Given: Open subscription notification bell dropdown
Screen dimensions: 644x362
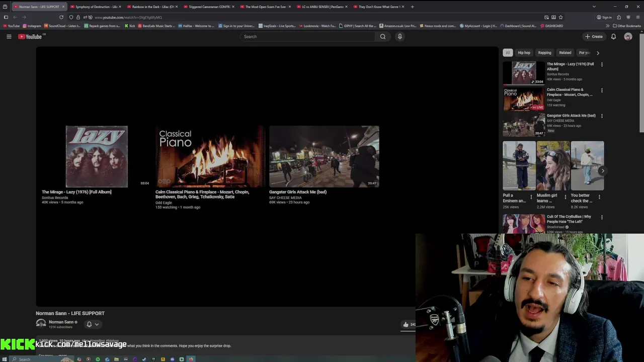Looking at the screenshot, I should click(93, 324).
